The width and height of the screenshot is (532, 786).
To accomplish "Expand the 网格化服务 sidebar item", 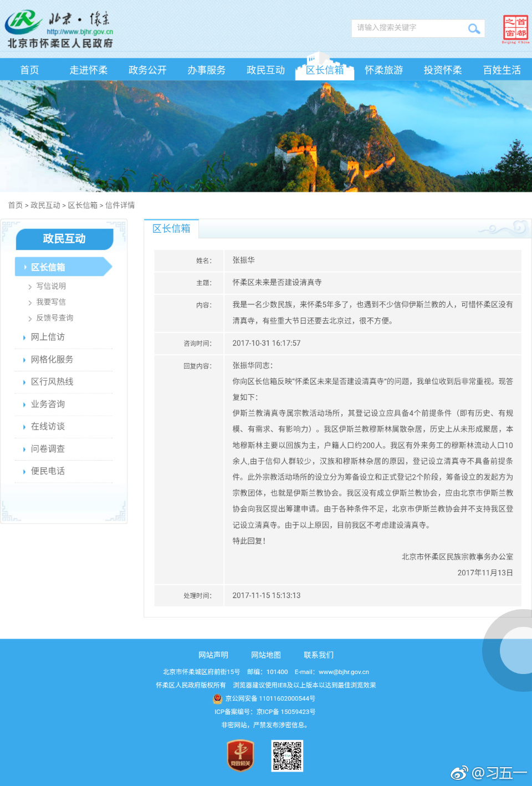I will pos(52,360).
